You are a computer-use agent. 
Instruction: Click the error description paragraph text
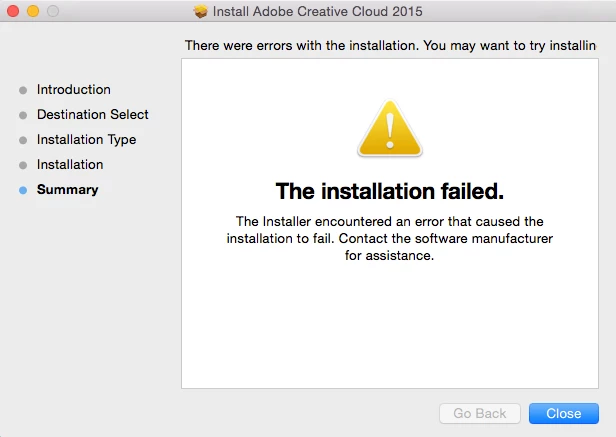(x=390, y=239)
